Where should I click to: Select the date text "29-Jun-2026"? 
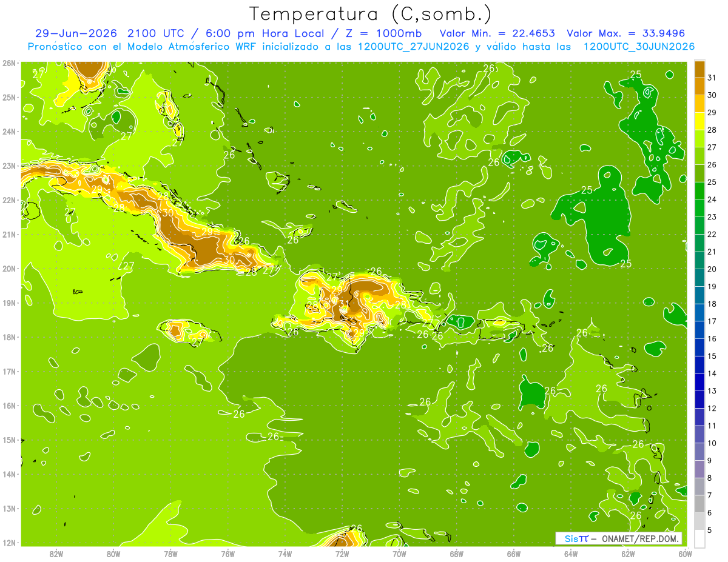(x=76, y=33)
